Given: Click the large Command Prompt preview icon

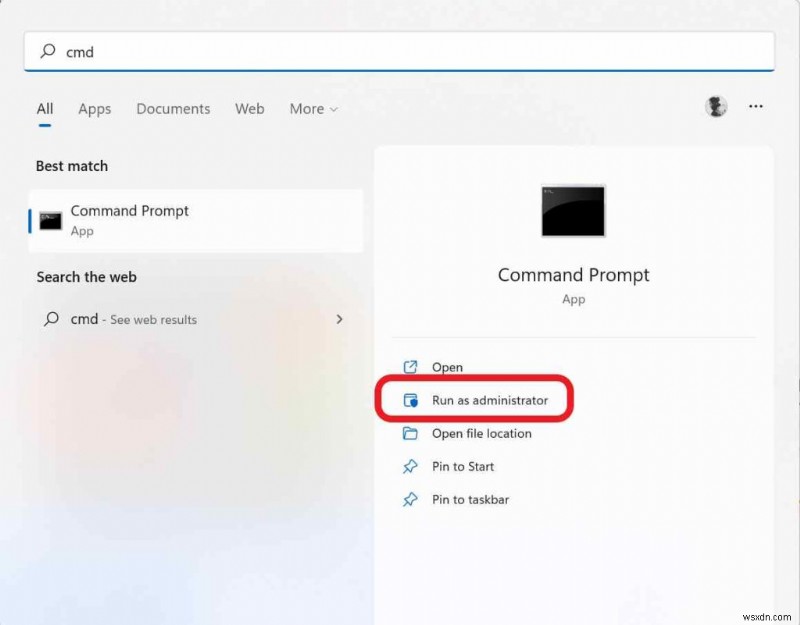Looking at the screenshot, I should click(x=573, y=210).
